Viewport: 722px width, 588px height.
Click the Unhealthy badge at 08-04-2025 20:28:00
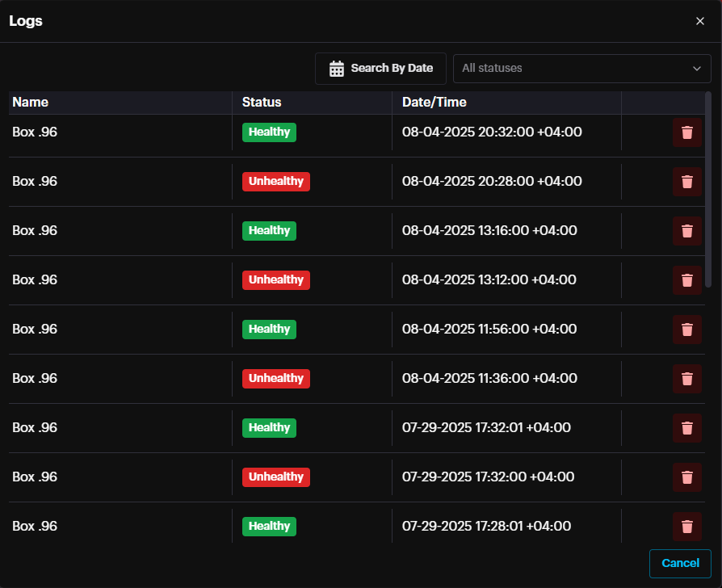click(275, 182)
